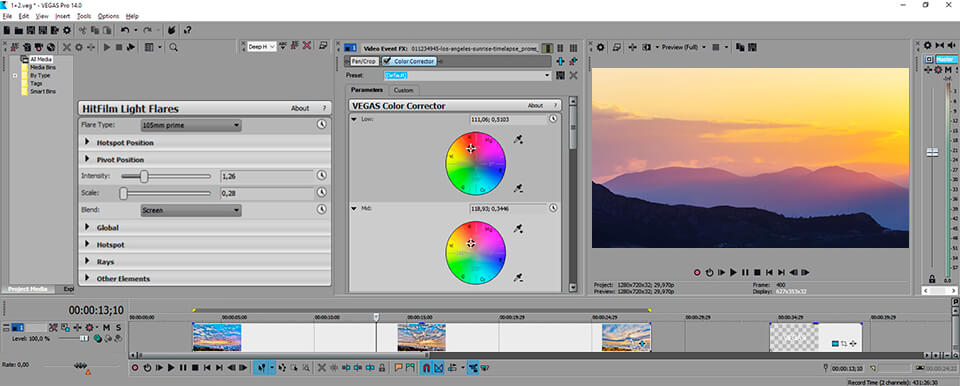Screen dimensions: 960x386
Task: Open the Options menu
Action: (x=108, y=16)
